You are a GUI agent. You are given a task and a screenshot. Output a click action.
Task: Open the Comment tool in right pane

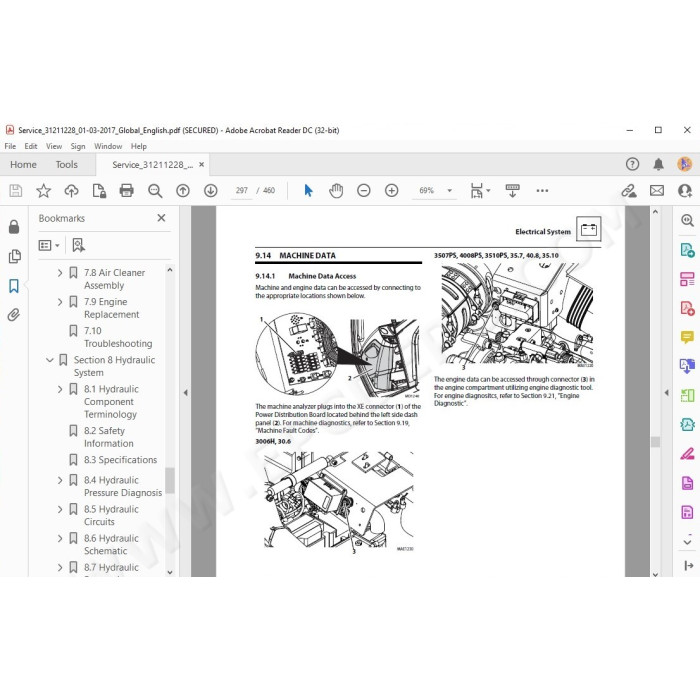[x=687, y=337]
